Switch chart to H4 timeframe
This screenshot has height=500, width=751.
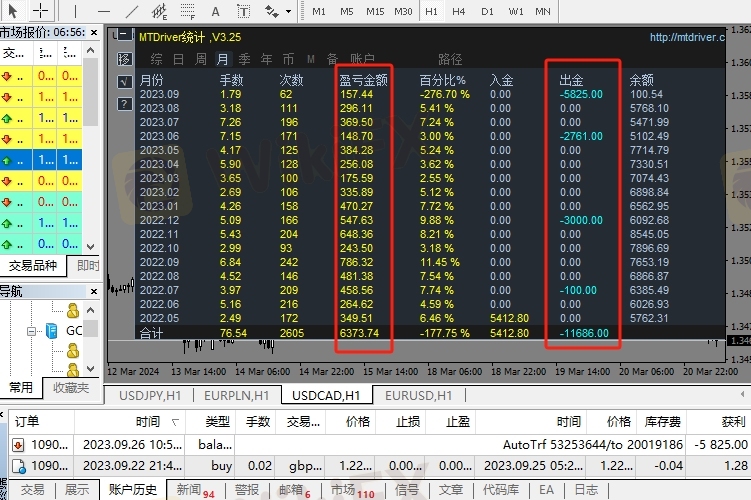point(458,11)
